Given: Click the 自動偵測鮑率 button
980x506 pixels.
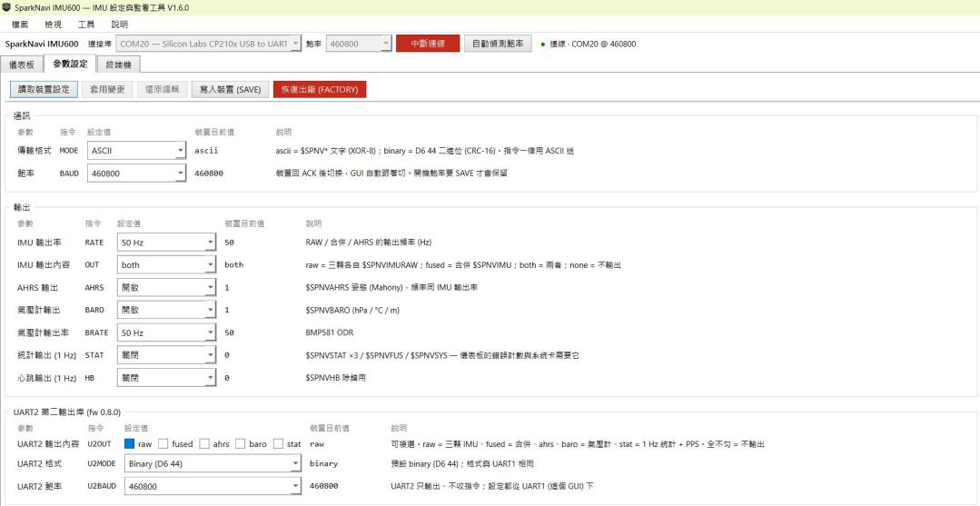Looking at the screenshot, I should point(498,44).
